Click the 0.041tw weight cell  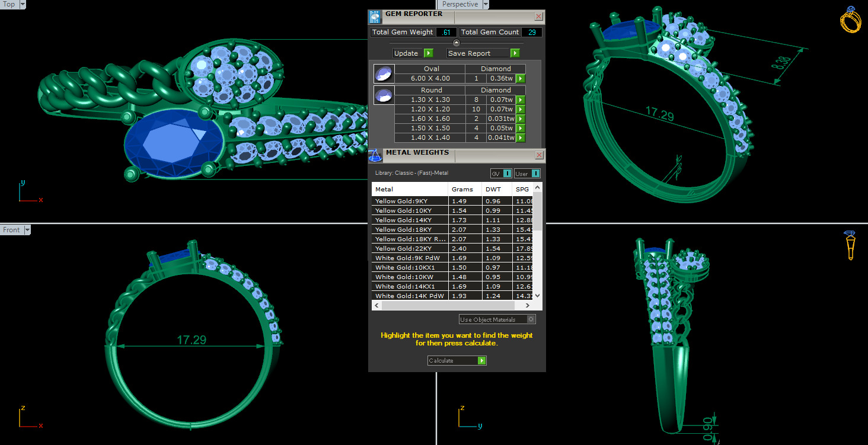point(502,137)
